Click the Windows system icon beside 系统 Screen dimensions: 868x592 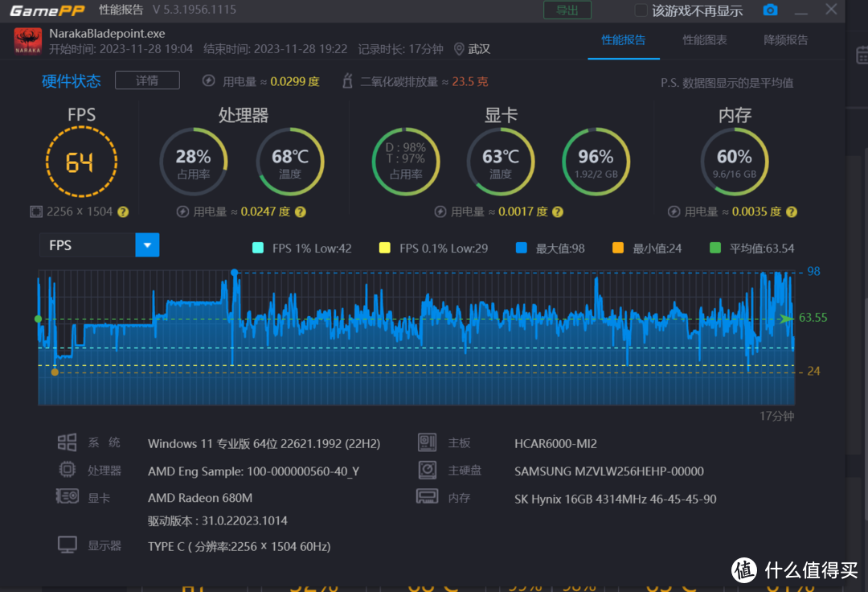pyautogui.click(x=67, y=442)
